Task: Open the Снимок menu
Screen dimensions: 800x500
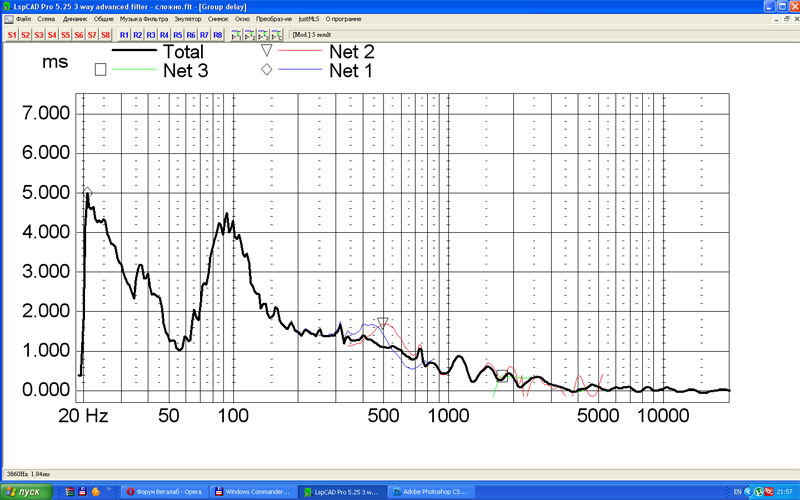Action: point(218,19)
